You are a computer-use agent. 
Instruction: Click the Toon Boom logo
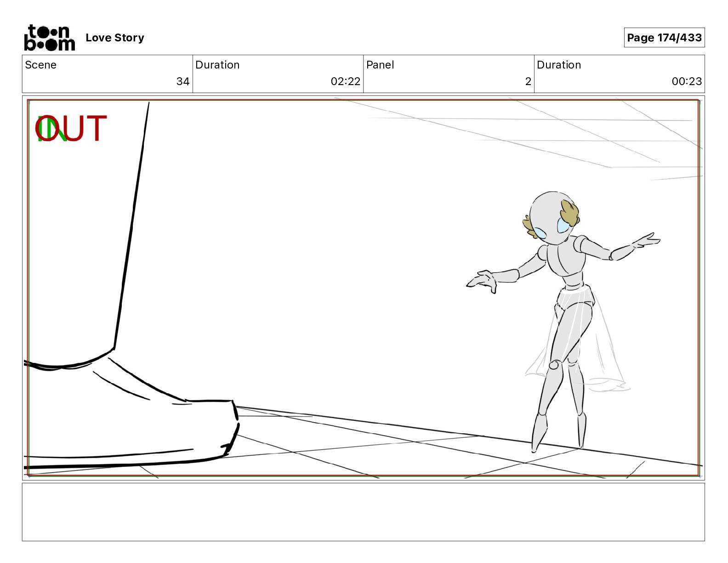point(49,38)
